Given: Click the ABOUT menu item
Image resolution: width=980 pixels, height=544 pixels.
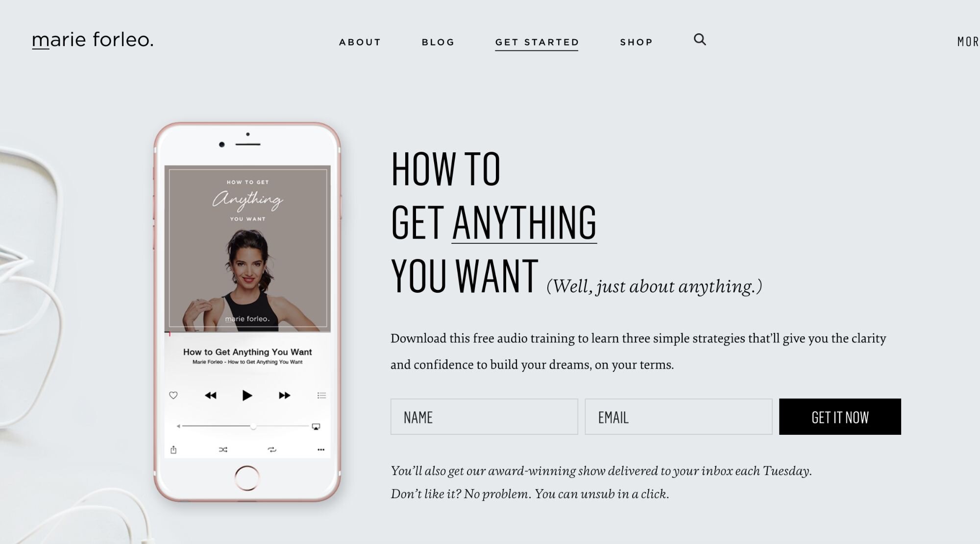Looking at the screenshot, I should click(x=360, y=42).
